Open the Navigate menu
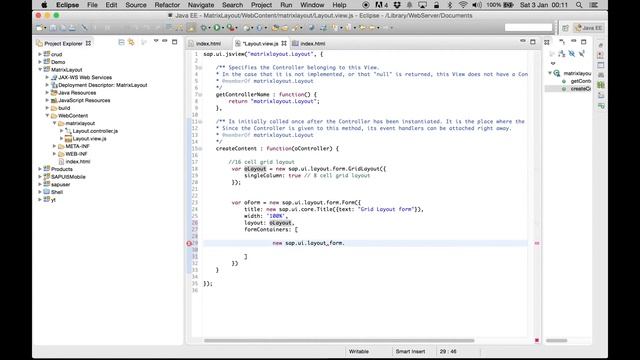Screen dimensions: 640x360 (x=201, y=5)
